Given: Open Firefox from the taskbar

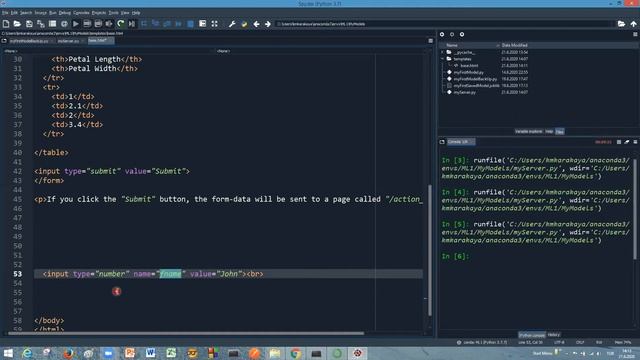Looking at the screenshot, I should point(69,353).
